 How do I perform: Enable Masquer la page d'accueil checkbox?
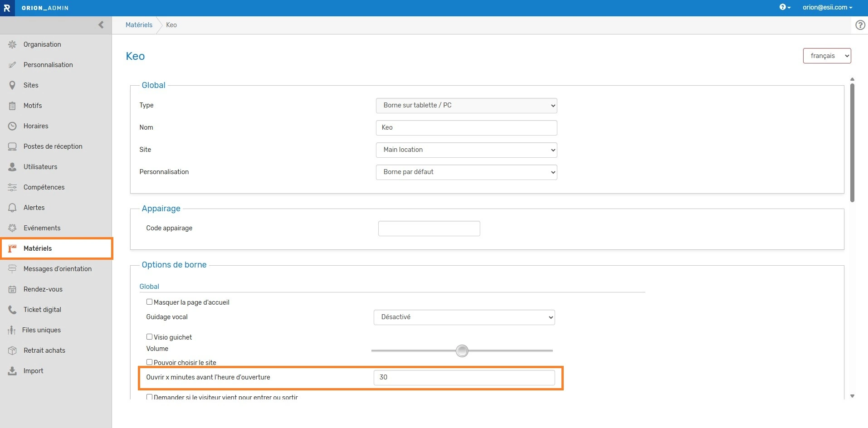pyautogui.click(x=149, y=302)
